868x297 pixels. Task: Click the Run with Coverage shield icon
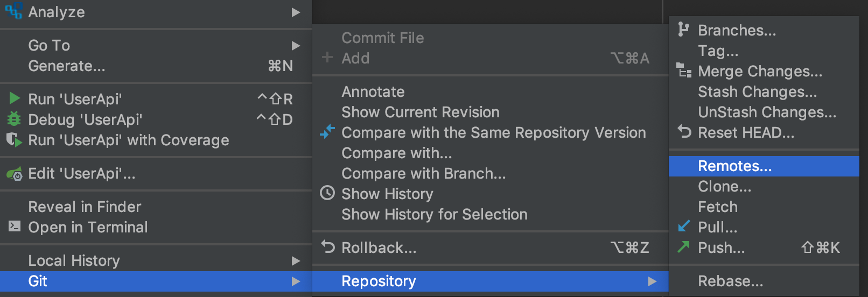[x=14, y=140]
